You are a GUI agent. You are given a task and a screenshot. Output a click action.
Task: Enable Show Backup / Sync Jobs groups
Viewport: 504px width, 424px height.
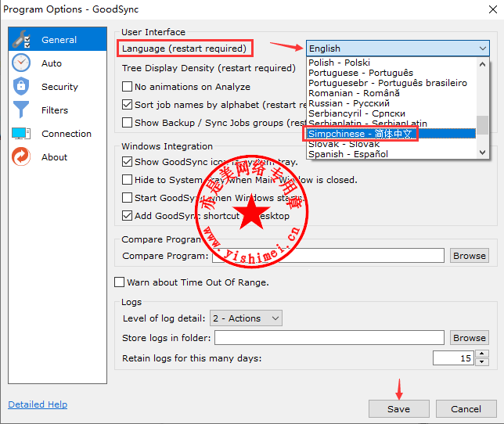[x=127, y=122]
